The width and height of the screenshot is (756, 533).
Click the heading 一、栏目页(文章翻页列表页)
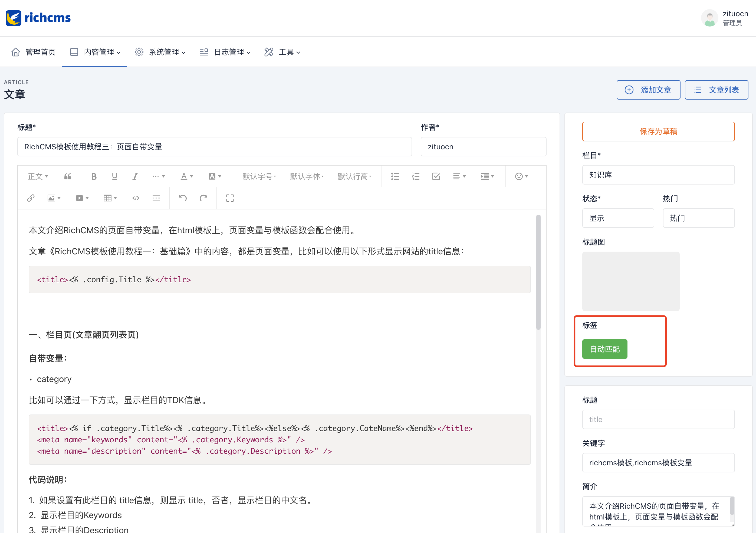pyautogui.click(x=84, y=335)
